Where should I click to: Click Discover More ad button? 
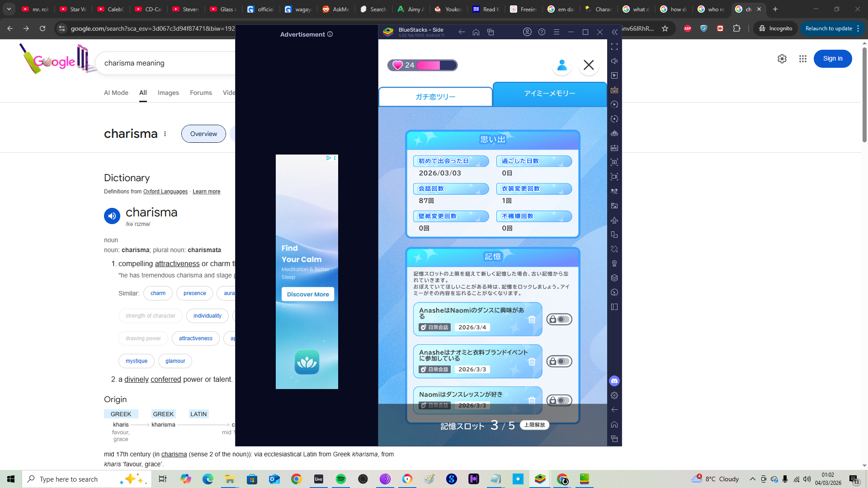coord(308,294)
